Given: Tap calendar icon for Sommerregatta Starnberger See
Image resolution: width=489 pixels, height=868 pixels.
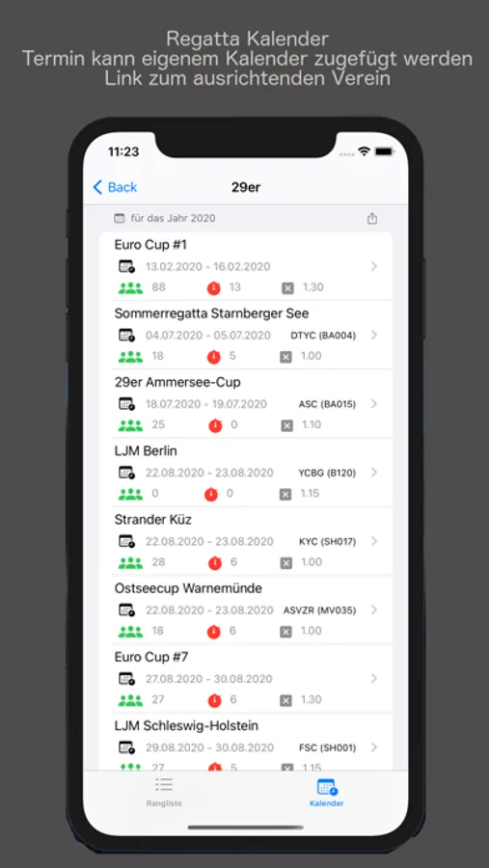Looking at the screenshot, I should [126, 335].
